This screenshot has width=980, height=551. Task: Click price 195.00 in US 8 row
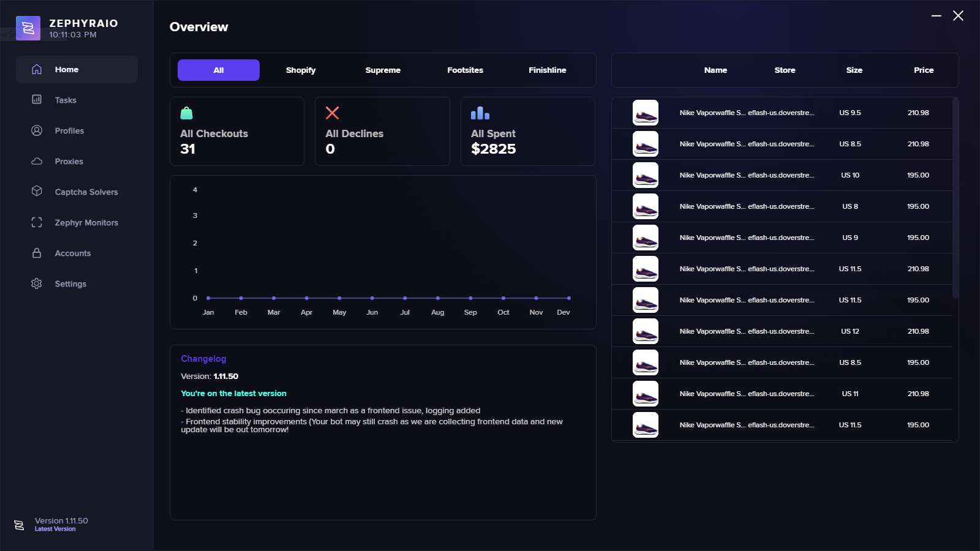918,206
